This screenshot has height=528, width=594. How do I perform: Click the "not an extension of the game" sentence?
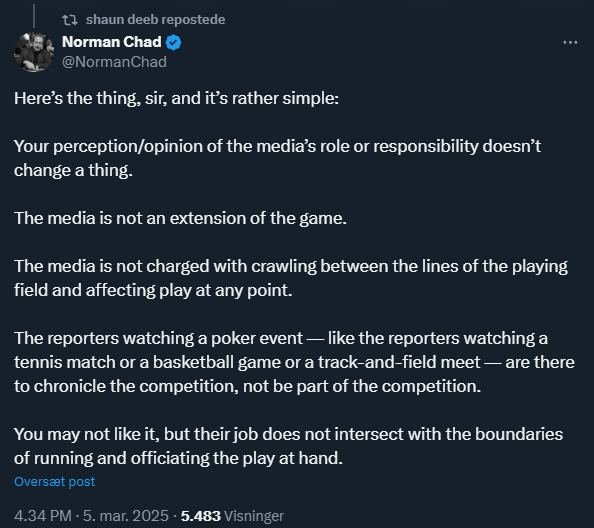180,219
